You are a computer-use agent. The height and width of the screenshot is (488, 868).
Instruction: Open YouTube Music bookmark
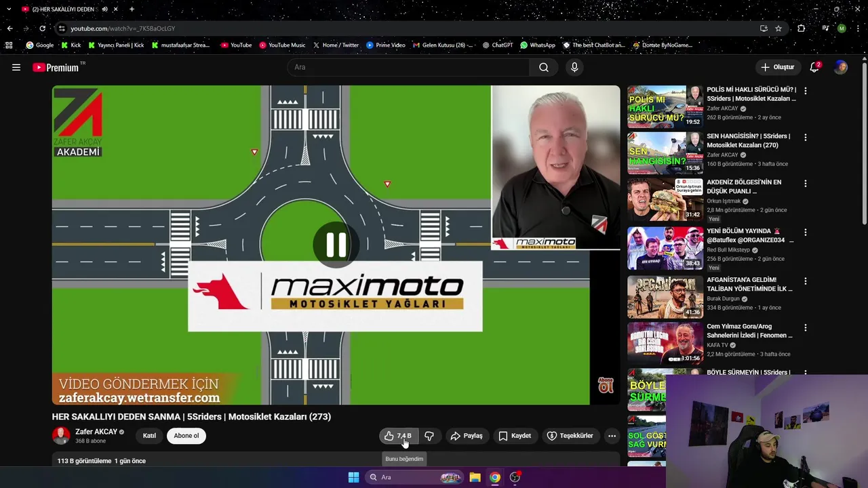(x=282, y=45)
